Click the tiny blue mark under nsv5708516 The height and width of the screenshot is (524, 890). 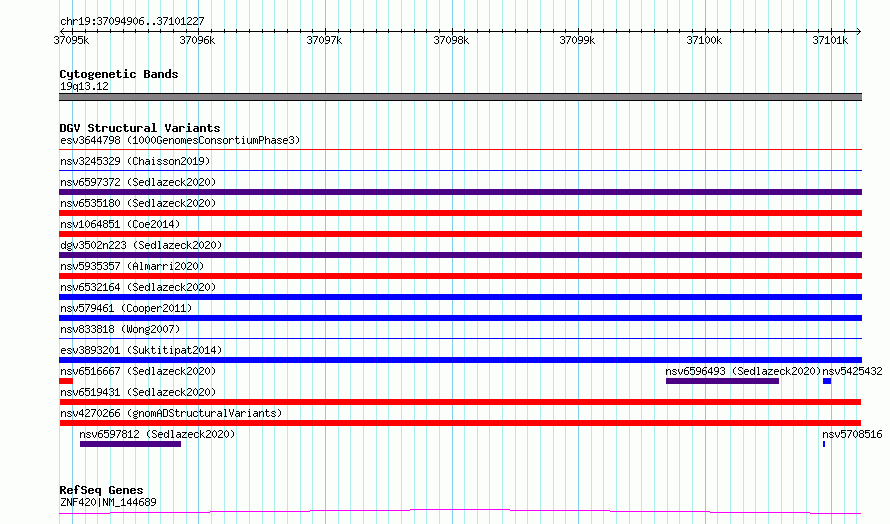point(824,444)
